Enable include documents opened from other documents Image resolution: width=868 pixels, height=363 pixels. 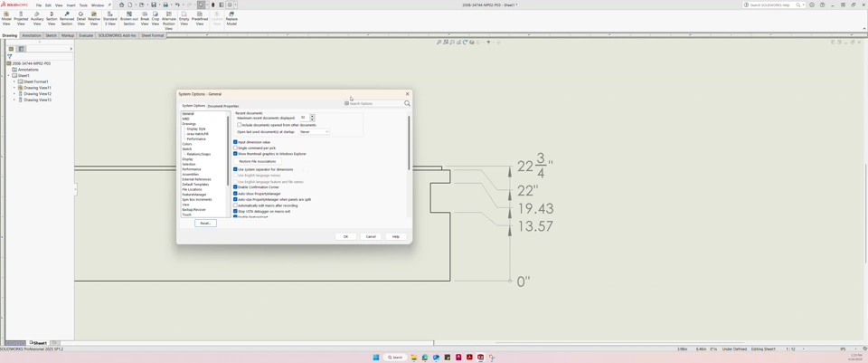click(x=239, y=125)
